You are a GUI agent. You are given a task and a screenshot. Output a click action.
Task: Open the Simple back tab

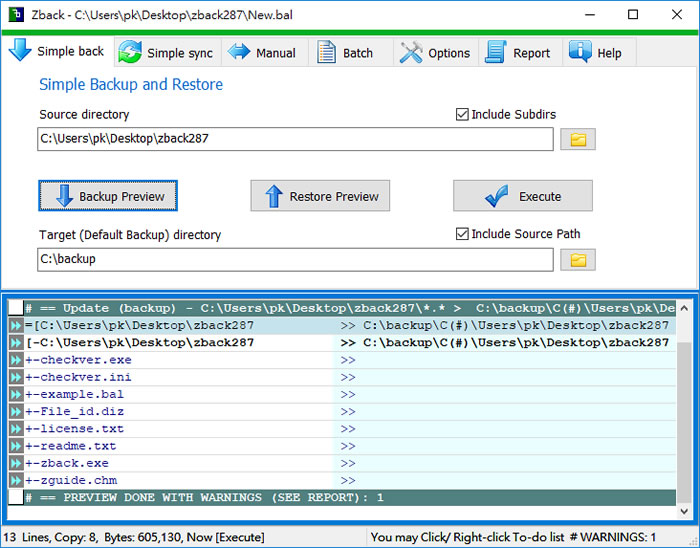(57, 51)
